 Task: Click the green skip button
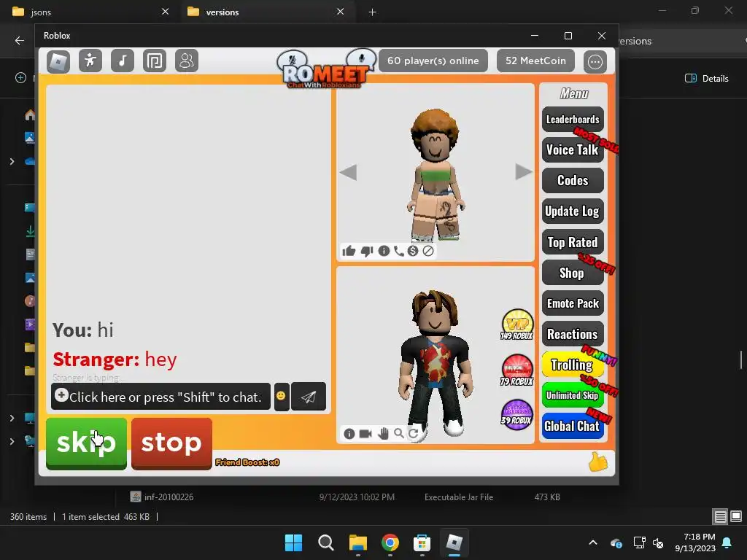point(86,443)
